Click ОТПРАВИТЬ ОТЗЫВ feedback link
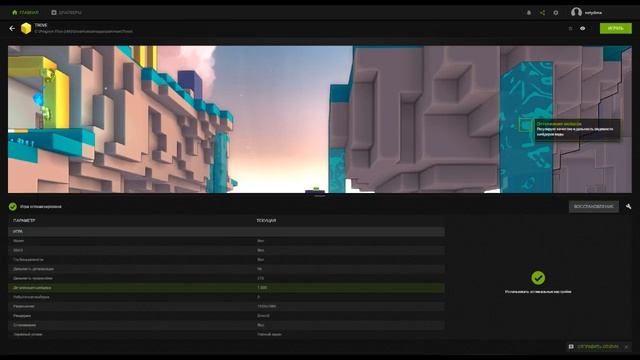The image size is (640, 360). click(598, 347)
